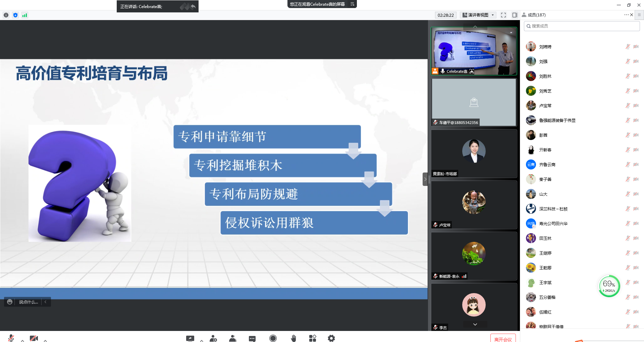Open the screen sharing tool
The image size is (644, 342).
[190, 338]
